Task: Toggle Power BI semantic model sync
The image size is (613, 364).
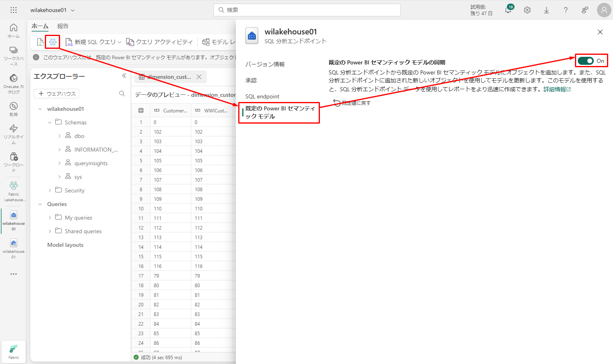Action: pyautogui.click(x=586, y=61)
